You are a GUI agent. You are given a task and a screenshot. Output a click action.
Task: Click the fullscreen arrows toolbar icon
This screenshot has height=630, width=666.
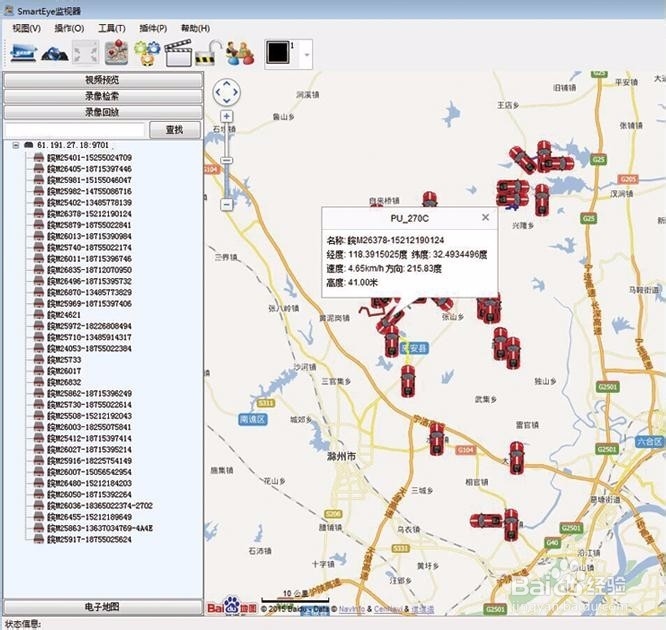85,53
